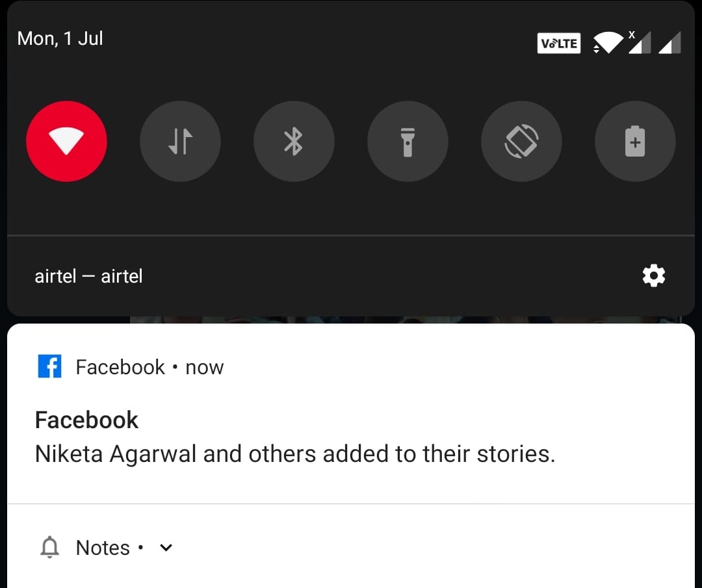Screen dimensions: 702x588
Task: Tap the Facebook notification bold title
Action: [x=86, y=420]
